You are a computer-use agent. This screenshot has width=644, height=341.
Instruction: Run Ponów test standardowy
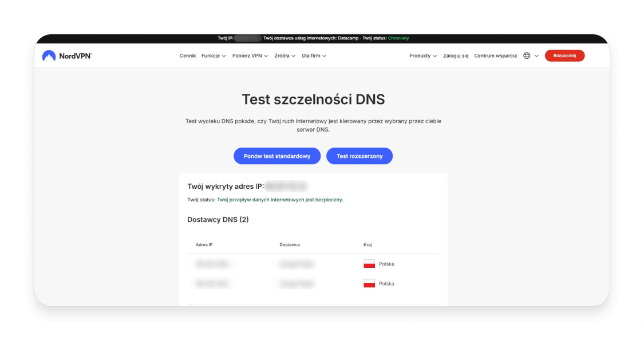tap(277, 156)
